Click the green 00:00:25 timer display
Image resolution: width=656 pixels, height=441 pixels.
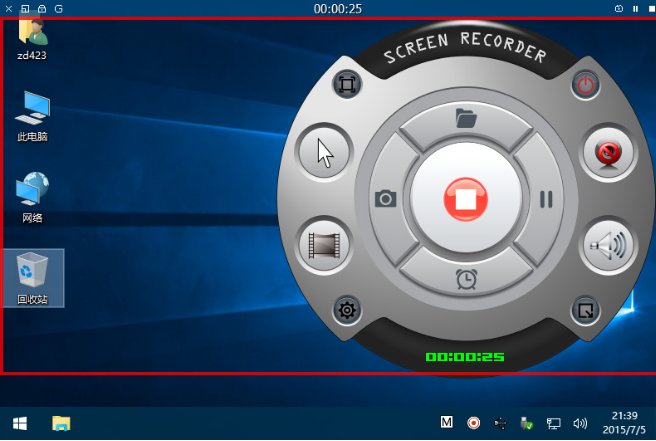(465, 357)
